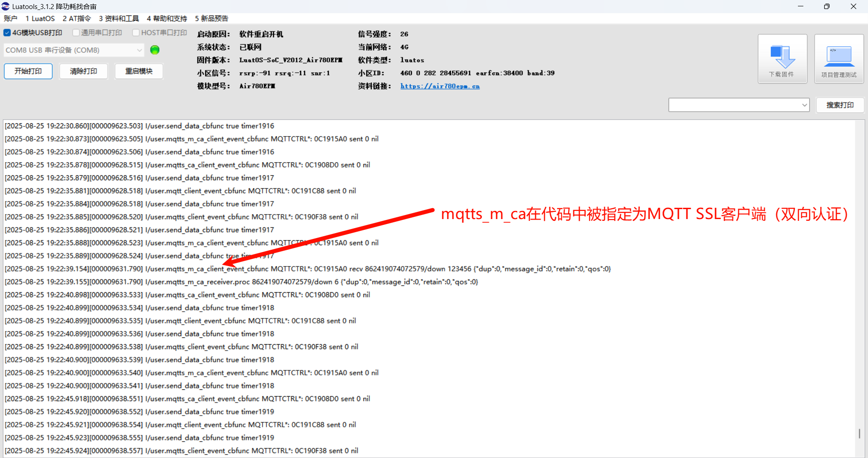This screenshot has width=868, height=458.
Task: Click the cell ID value 460 0 282
Action: (477, 73)
